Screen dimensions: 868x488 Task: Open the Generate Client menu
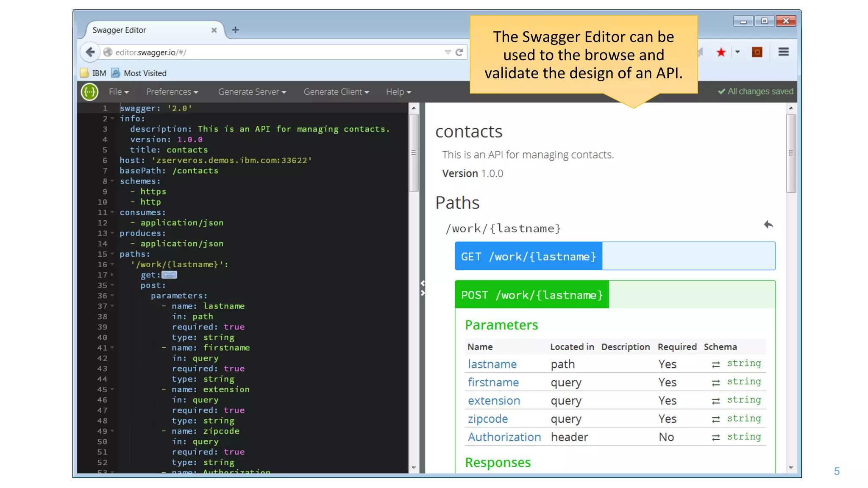tap(336, 92)
